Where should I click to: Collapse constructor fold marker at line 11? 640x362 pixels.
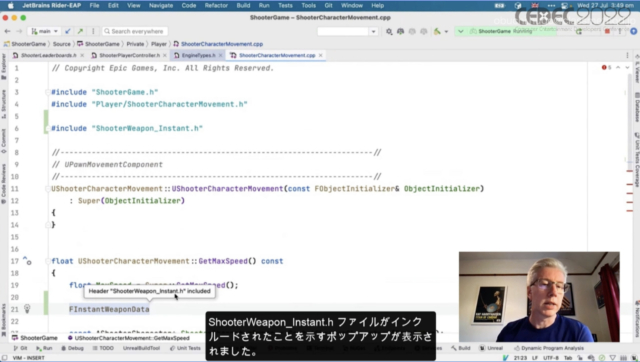pos(48,189)
